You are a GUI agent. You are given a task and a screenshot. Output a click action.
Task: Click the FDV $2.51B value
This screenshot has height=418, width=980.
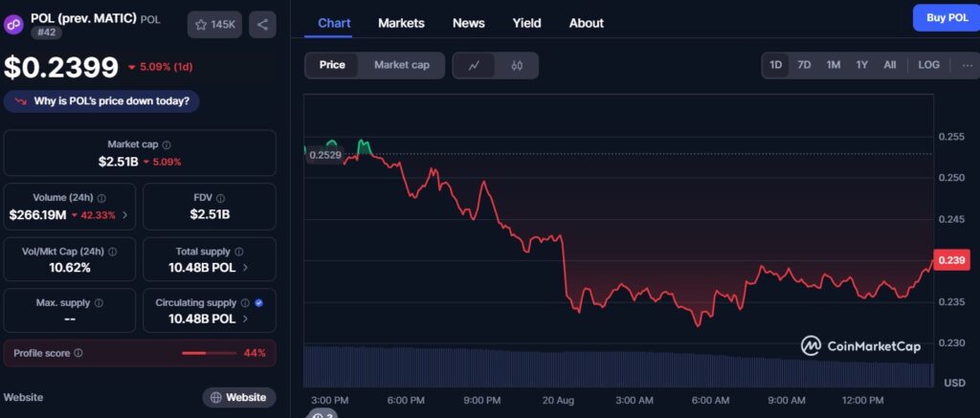click(210, 215)
